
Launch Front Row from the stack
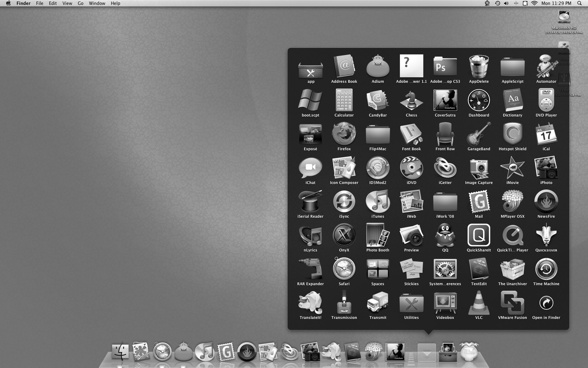445,134
